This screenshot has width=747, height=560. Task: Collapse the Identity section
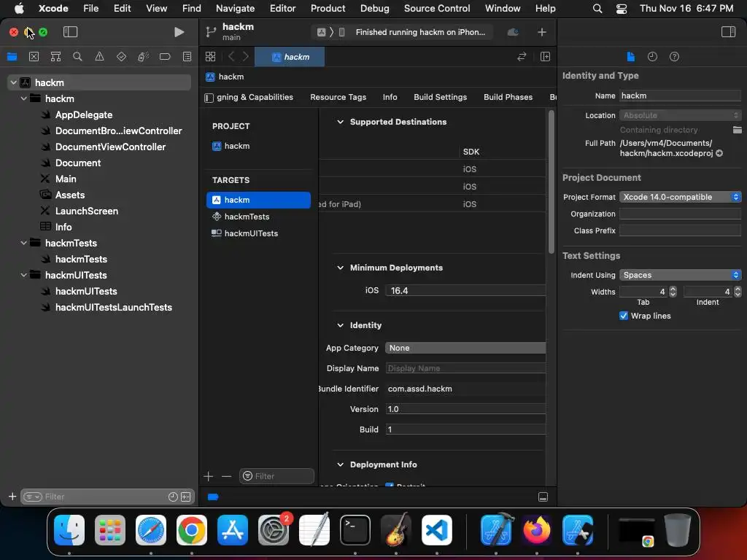click(x=340, y=325)
